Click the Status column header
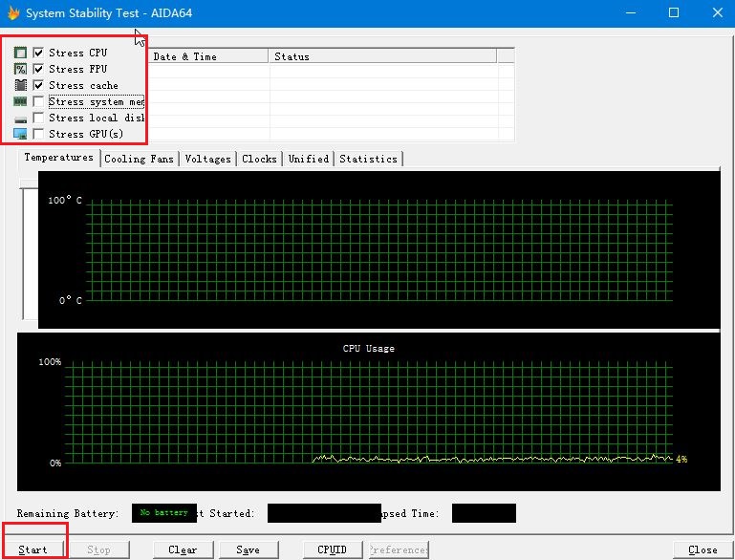 point(382,56)
